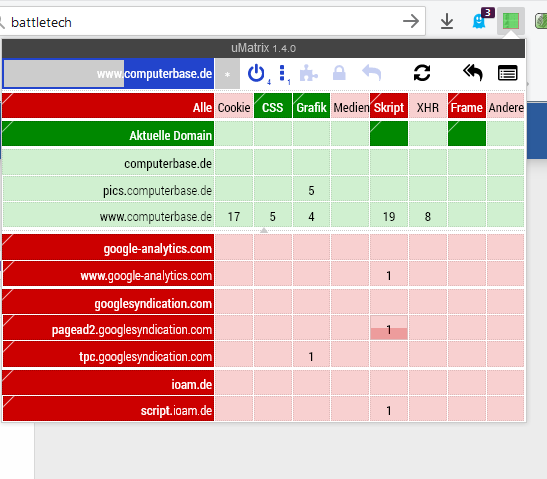Click Aktuelle Domain's green Skript cell

(389, 134)
